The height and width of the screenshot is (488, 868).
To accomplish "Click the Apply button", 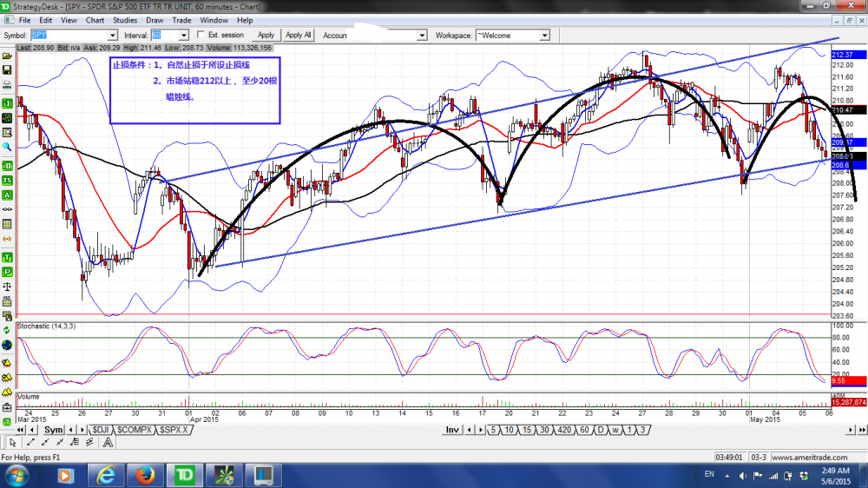I will (266, 35).
